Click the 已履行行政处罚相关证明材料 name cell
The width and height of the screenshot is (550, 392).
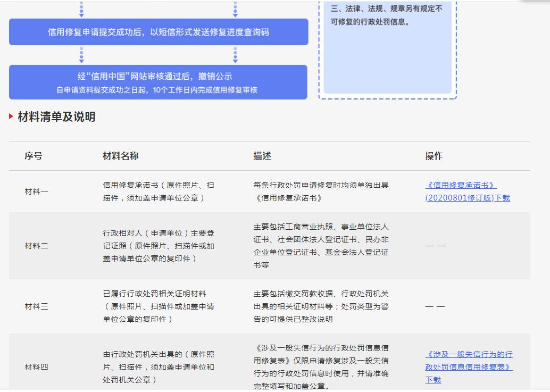(x=159, y=306)
